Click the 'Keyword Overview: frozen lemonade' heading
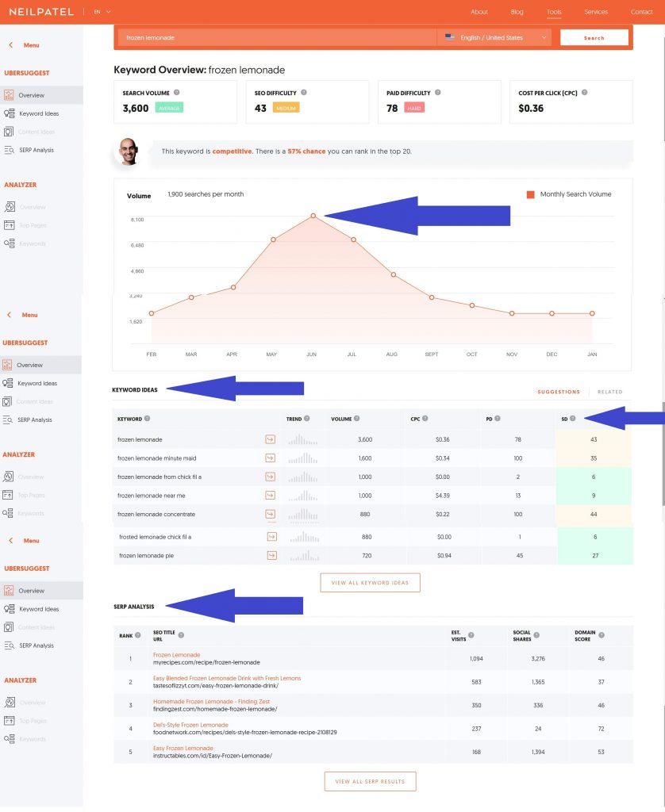The height and width of the screenshot is (812, 665). (x=199, y=70)
